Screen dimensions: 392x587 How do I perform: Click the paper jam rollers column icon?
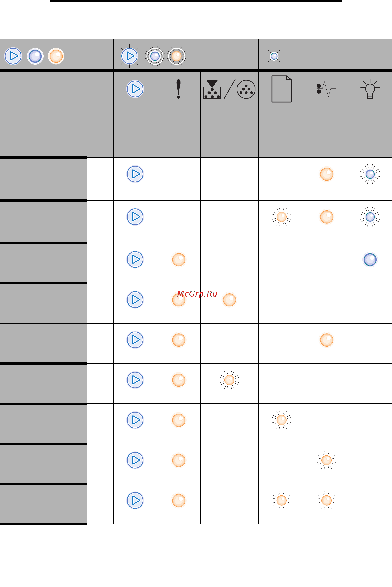click(326, 89)
